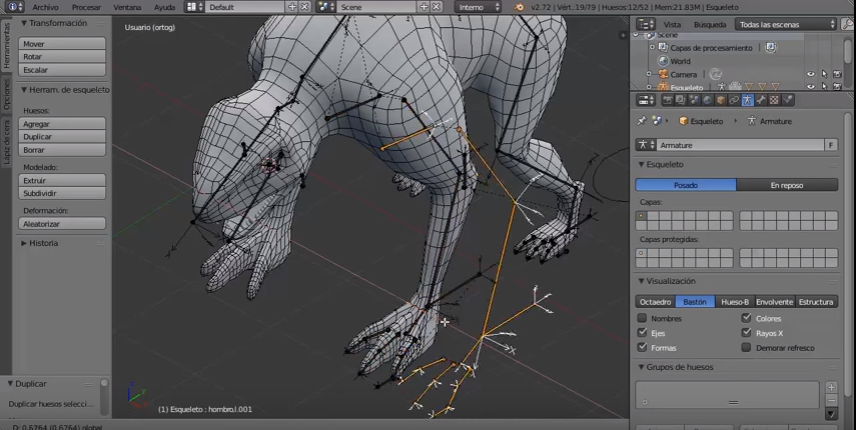Image resolution: width=856 pixels, height=430 pixels.
Task: Open the Render properties camera icon
Action: pos(667,100)
